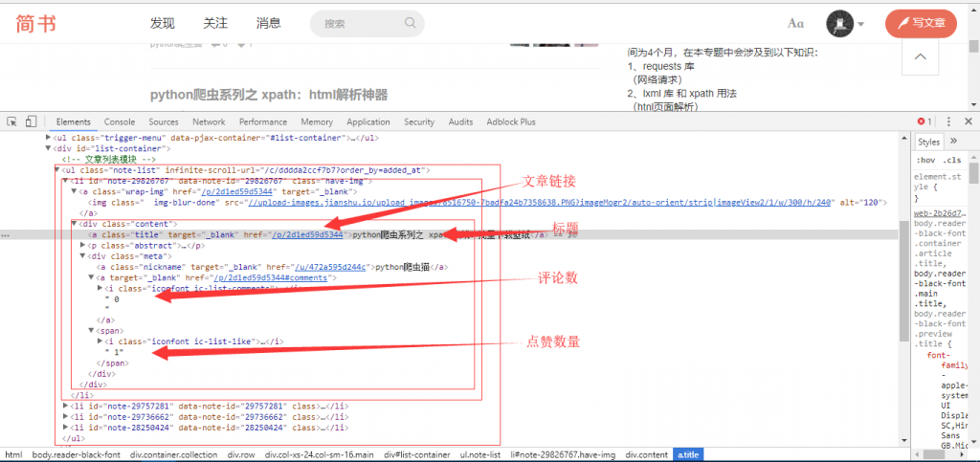980x462 pixels.
Task: Click the 写文章 button
Action: coord(921,23)
